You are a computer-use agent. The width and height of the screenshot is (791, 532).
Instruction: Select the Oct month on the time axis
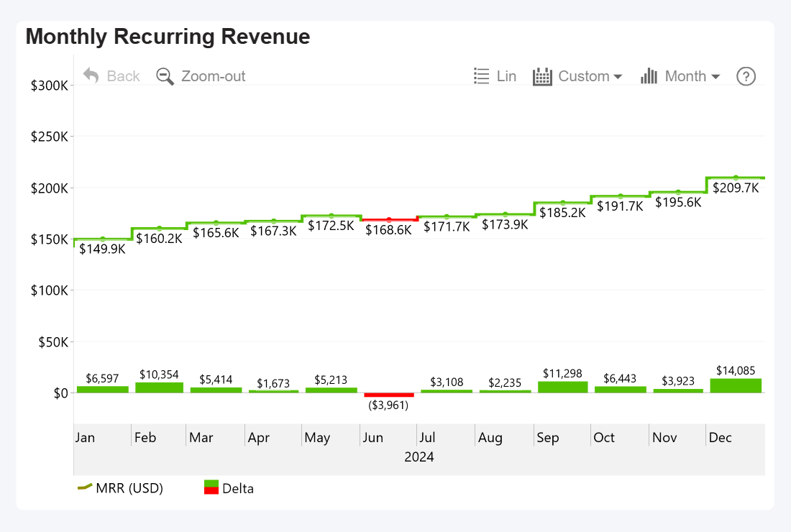(x=604, y=437)
